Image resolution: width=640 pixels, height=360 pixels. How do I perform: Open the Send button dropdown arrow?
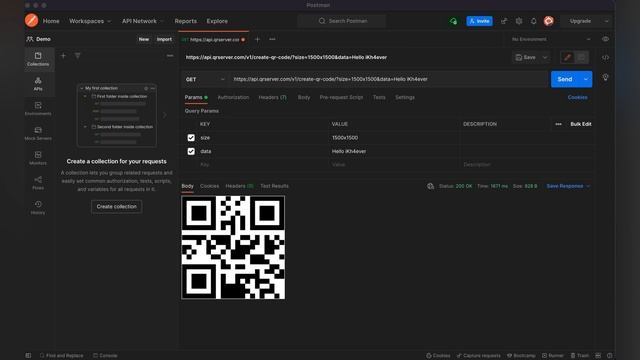click(x=586, y=79)
